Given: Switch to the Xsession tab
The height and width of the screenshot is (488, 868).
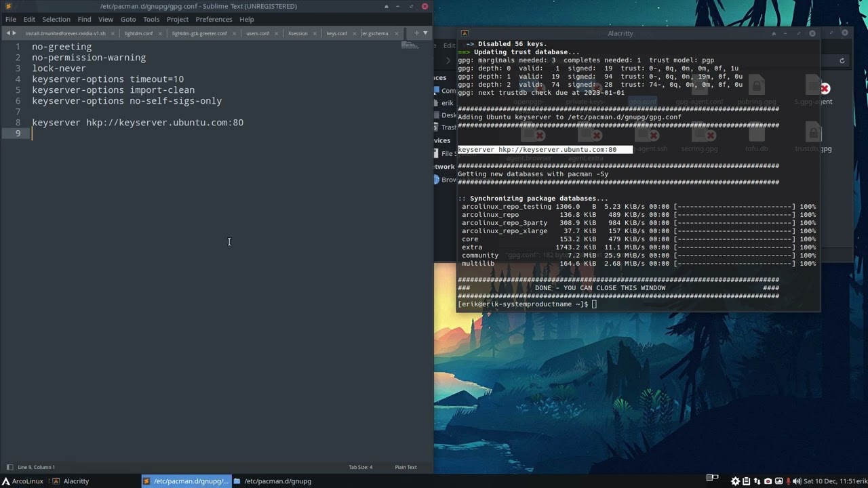Looking at the screenshot, I should tap(298, 33).
